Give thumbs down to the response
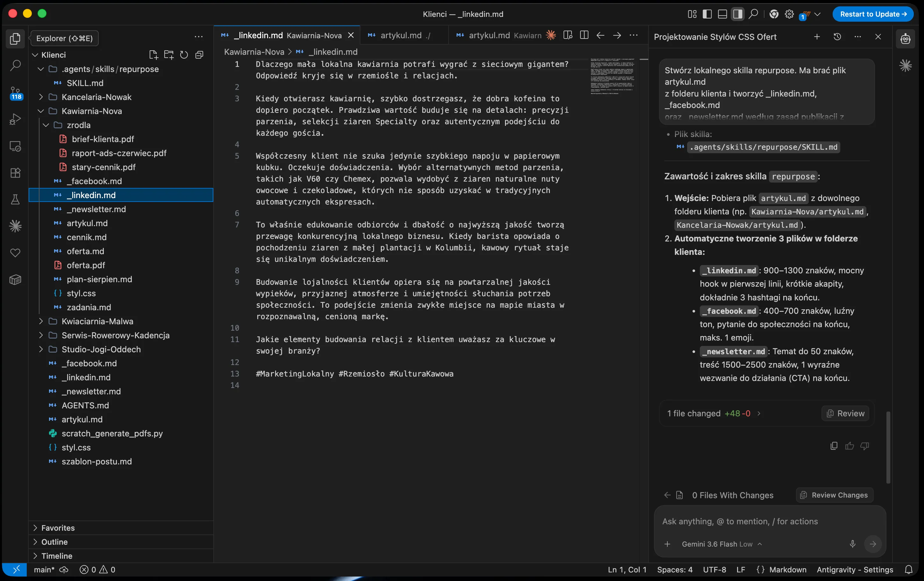The width and height of the screenshot is (924, 581). [864, 446]
